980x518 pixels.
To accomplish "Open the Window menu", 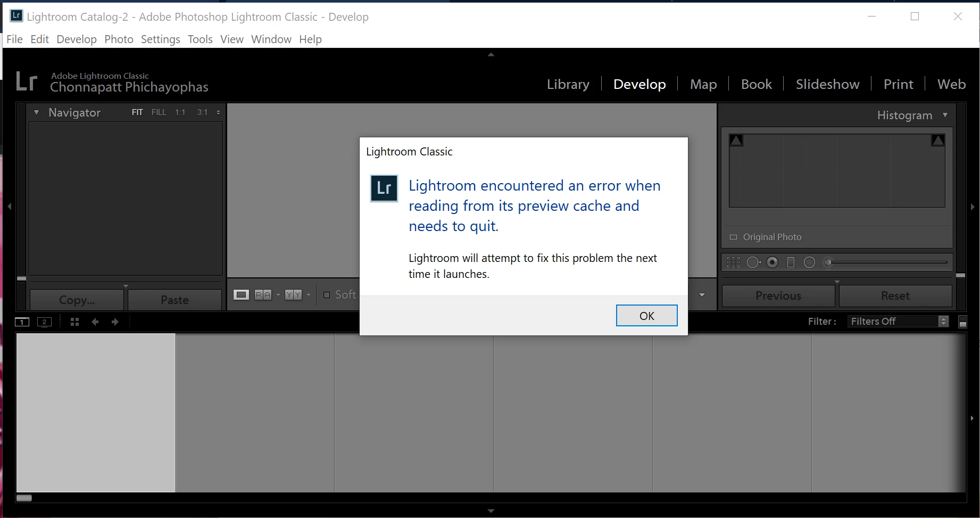I will [x=271, y=39].
